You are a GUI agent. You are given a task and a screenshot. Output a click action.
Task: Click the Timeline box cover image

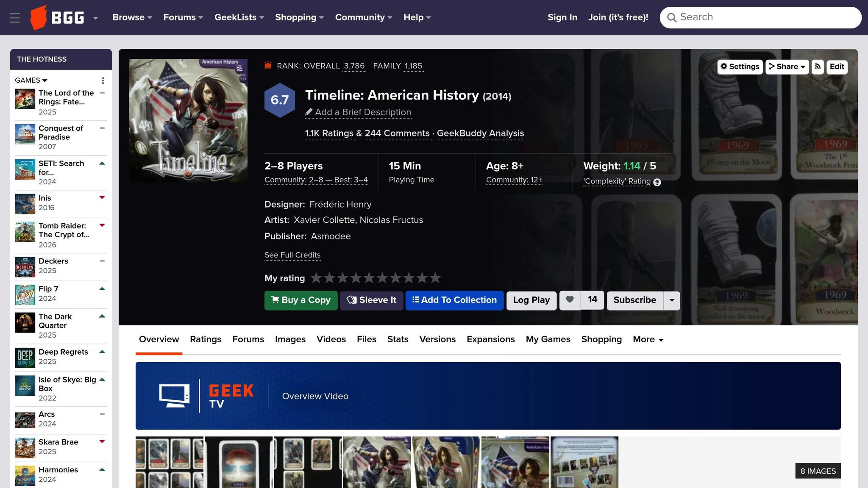[x=188, y=120]
